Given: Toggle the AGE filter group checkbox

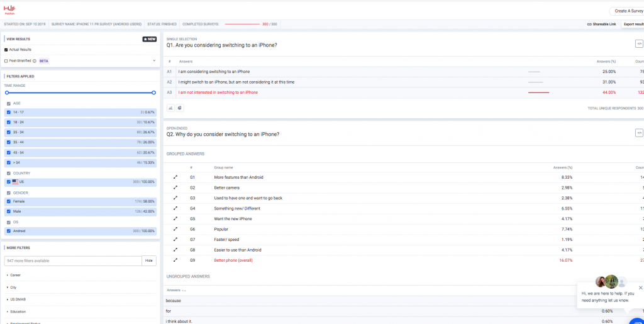Looking at the screenshot, I should tap(9, 103).
